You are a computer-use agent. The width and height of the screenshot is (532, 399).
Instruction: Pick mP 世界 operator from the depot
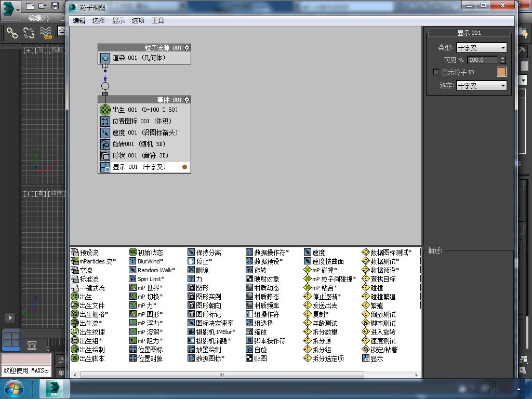[x=146, y=288]
